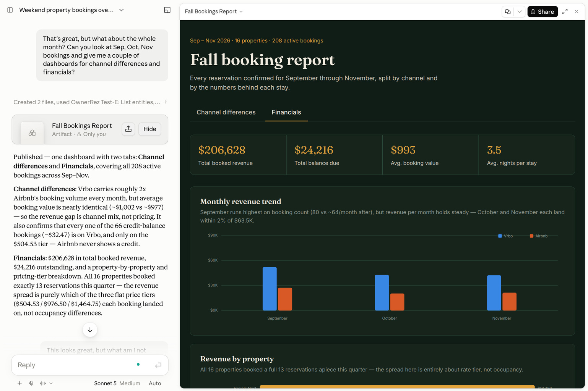Click the send/enter icon in reply box
This screenshot has width=588, height=391.
(x=158, y=365)
